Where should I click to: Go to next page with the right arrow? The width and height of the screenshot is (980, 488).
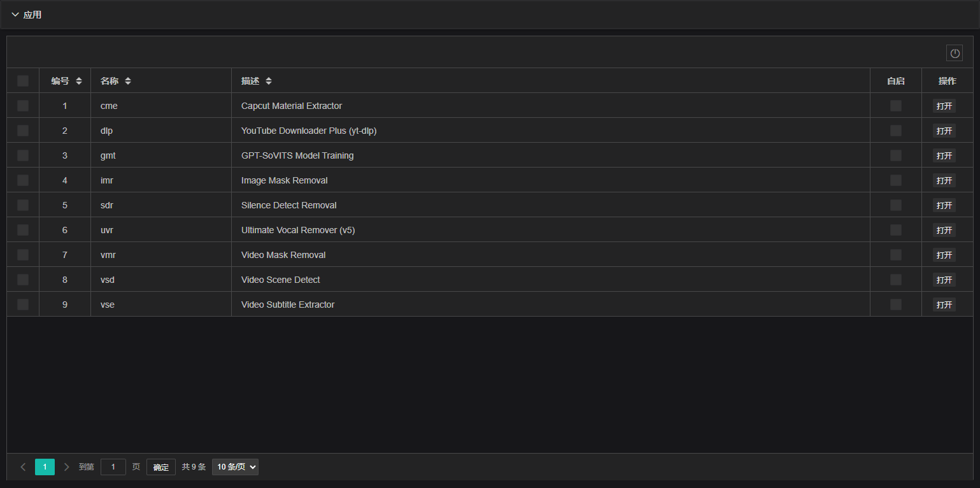(66, 466)
